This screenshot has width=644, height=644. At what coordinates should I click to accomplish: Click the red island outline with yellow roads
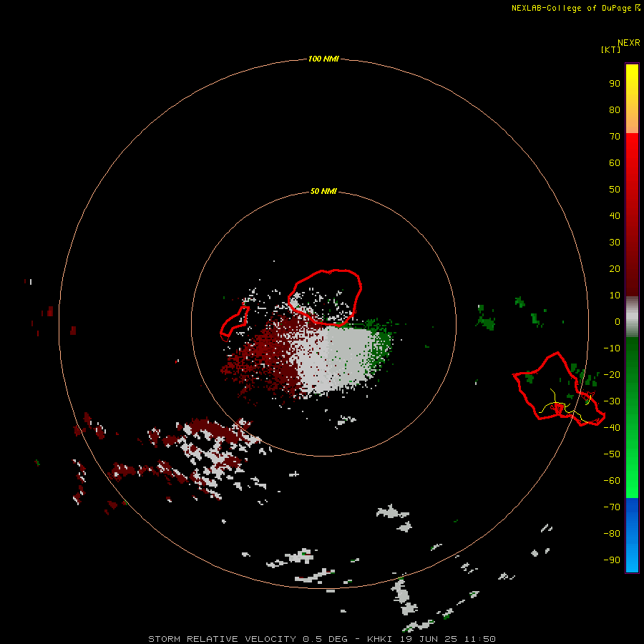click(x=560, y=388)
